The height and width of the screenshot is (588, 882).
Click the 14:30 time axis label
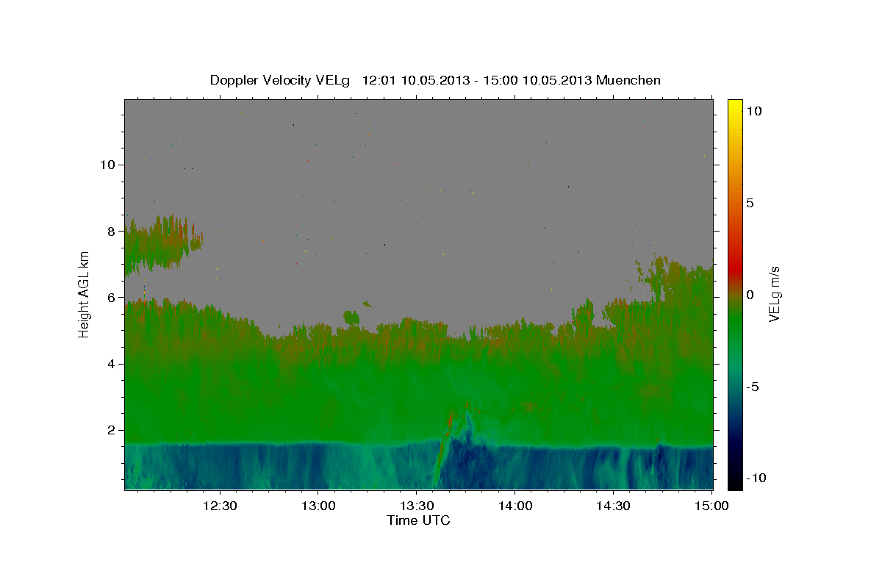(x=614, y=506)
